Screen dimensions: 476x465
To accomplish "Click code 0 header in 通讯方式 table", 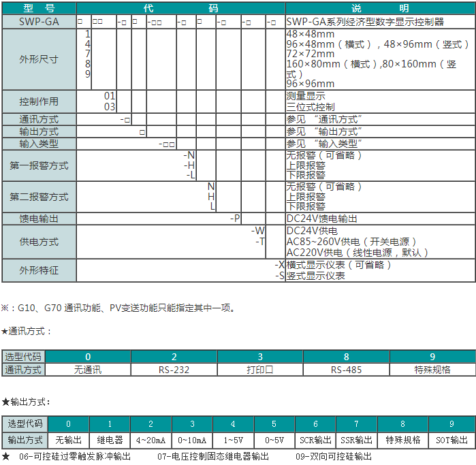I will click(88, 357).
